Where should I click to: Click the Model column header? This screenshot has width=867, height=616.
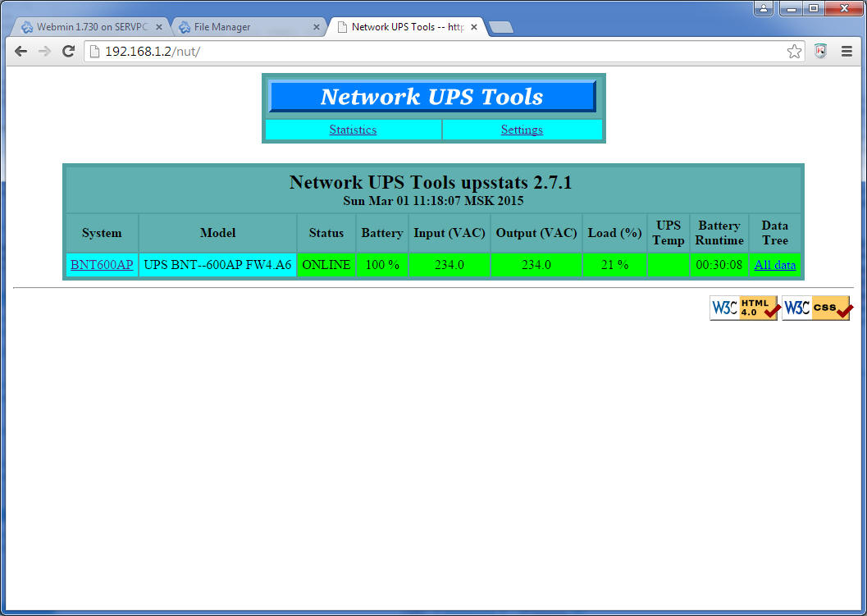218,233
